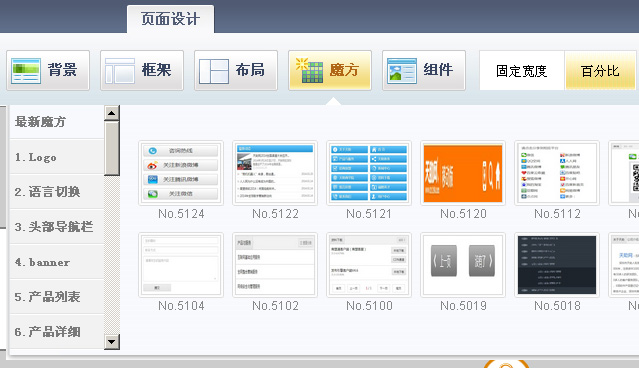The height and width of the screenshot is (368, 639).
Task: Click the 背景 background icon button
Action: tap(48, 70)
